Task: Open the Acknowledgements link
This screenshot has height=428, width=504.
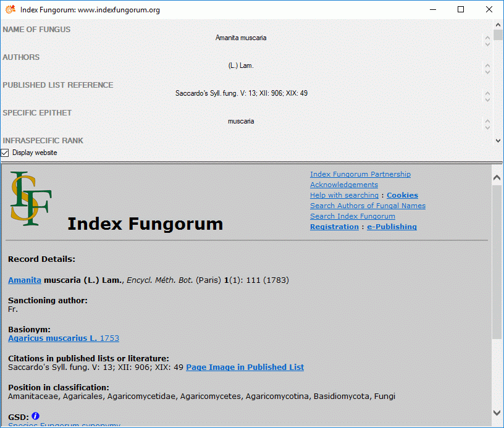Action: point(344,185)
